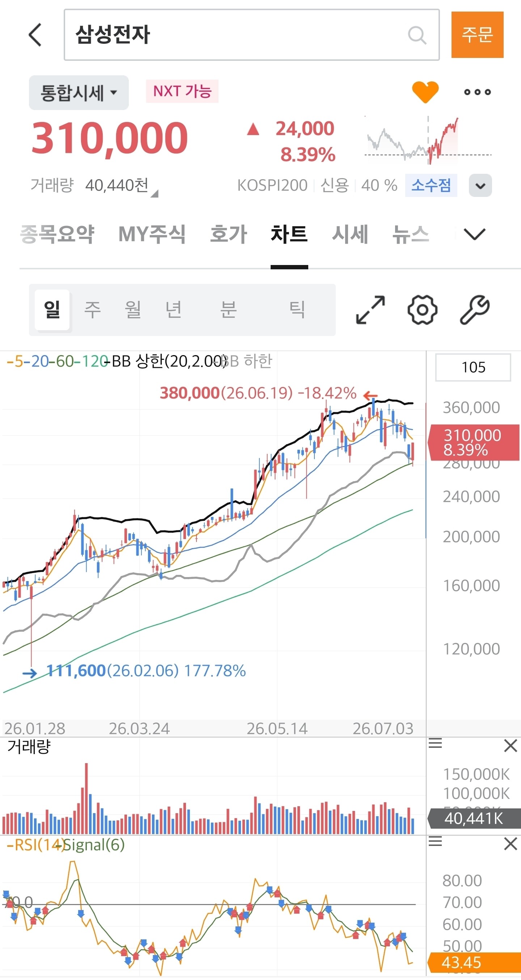Click the 삼성전자 search input field
521x980 pixels.
point(252,35)
